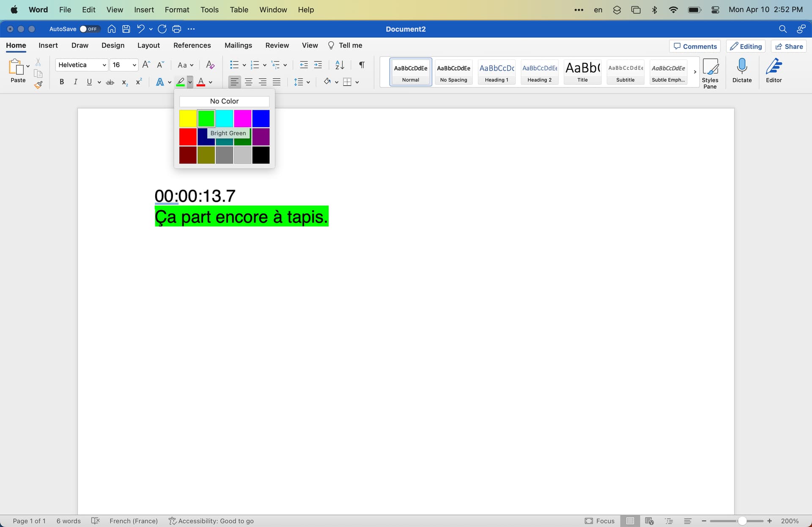The height and width of the screenshot is (527, 812).
Task: Switch to Outline view icon in status bar
Action: (x=669, y=521)
